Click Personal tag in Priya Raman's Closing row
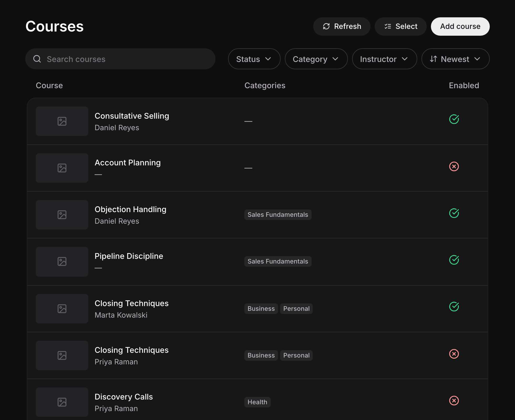Image resolution: width=515 pixels, height=420 pixels. [x=296, y=355]
